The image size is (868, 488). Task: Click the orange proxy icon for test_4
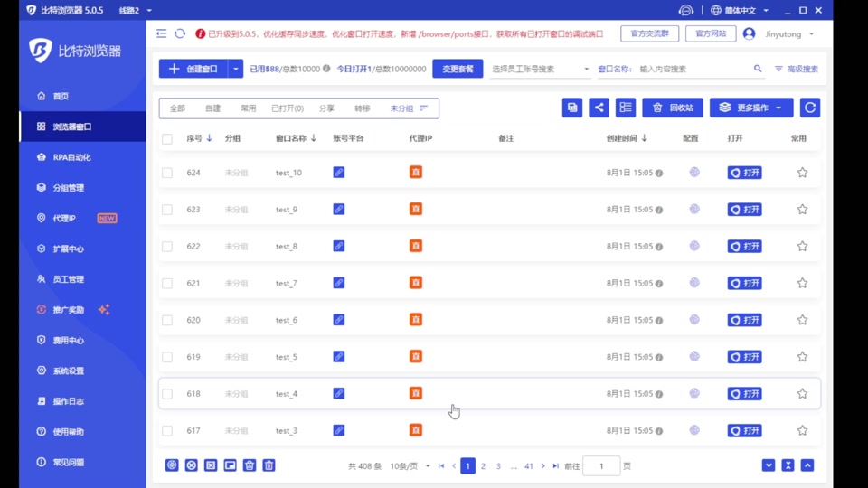tap(416, 393)
